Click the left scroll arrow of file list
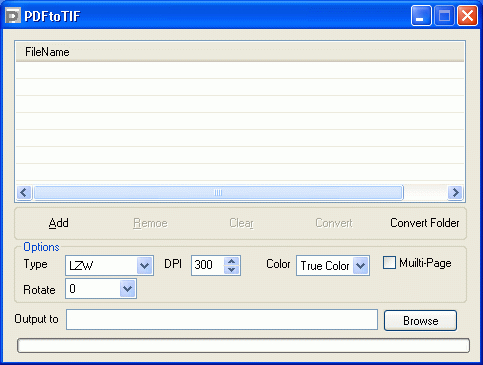This screenshot has height=365, width=483. point(24,192)
